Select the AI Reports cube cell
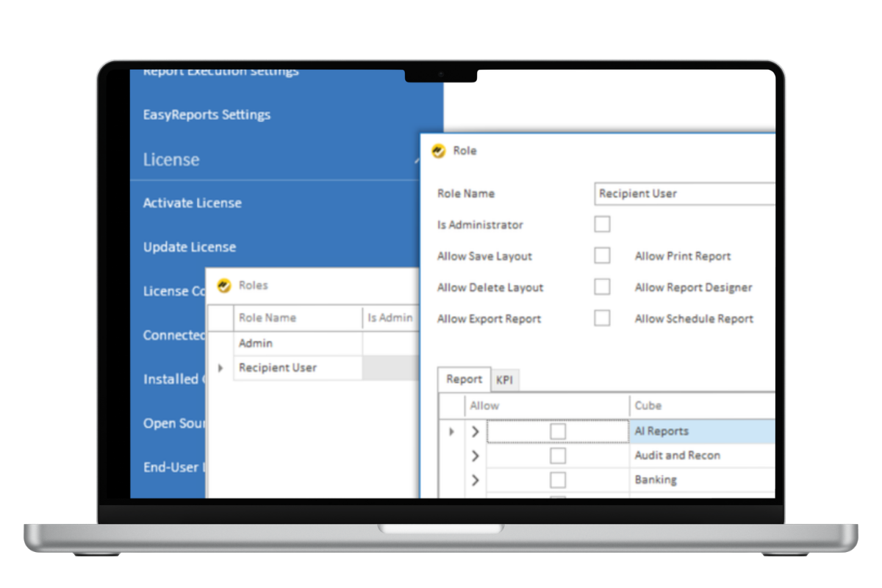The image size is (882, 588). (703, 431)
